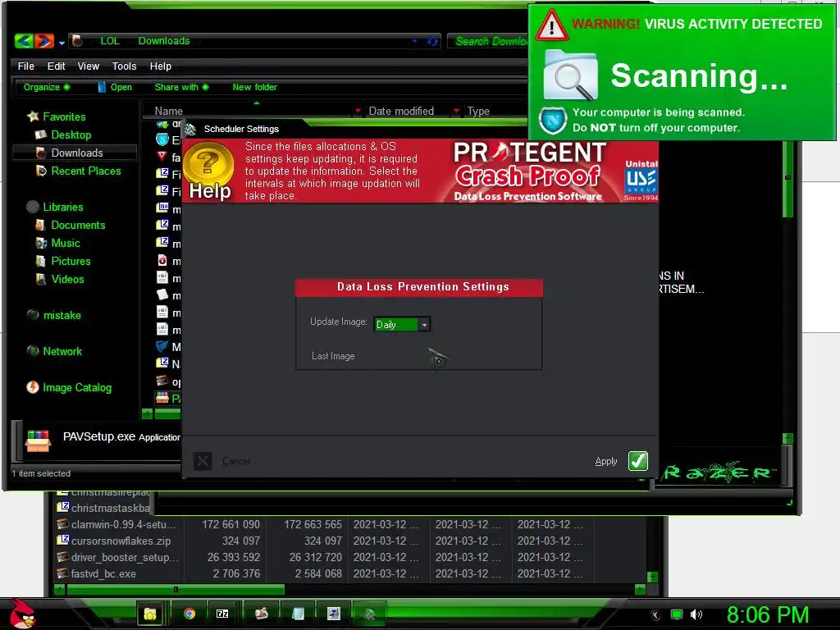840x630 pixels.
Task: Select the Documents library
Action: tap(71, 225)
